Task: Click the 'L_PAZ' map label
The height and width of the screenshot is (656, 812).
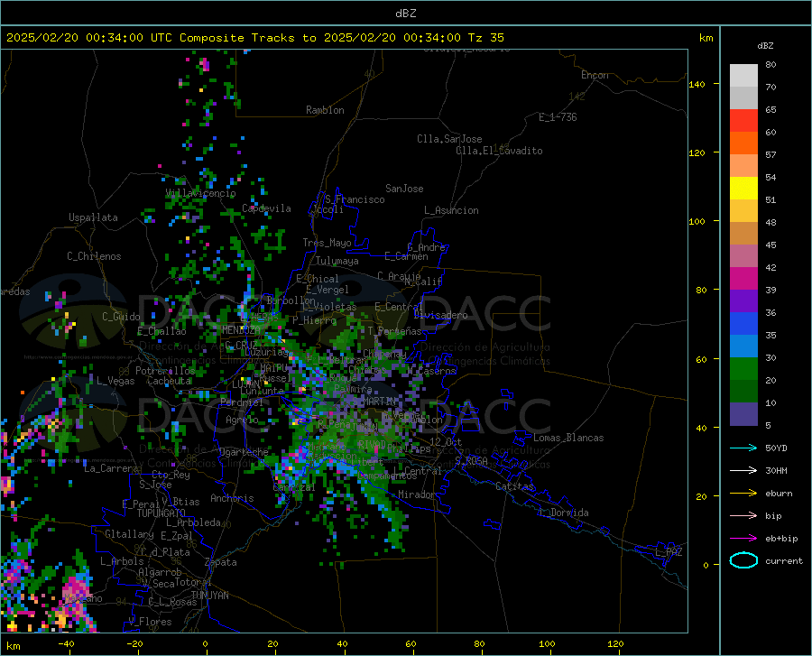Action: click(669, 552)
